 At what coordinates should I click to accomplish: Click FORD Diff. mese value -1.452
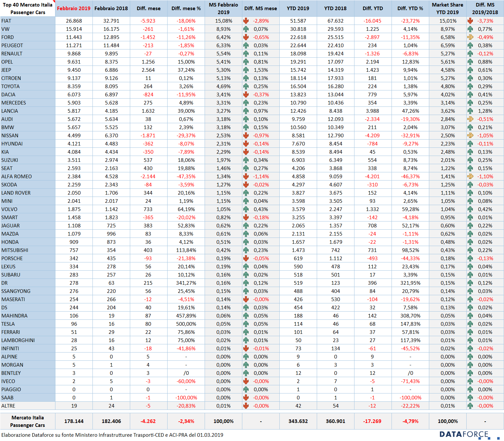(148, 37)
